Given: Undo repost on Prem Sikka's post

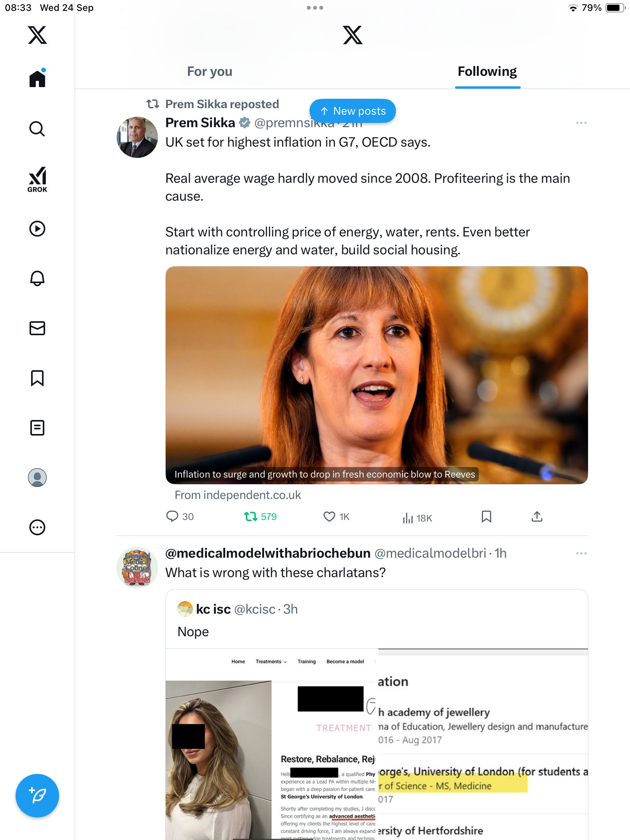Looking at the screenshot, I should (251, 516).
